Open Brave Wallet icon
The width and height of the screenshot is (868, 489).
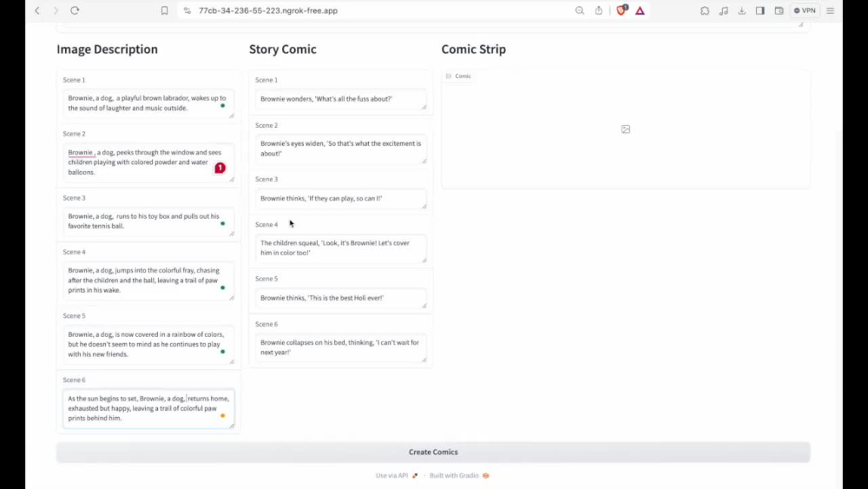click(779, 10)
